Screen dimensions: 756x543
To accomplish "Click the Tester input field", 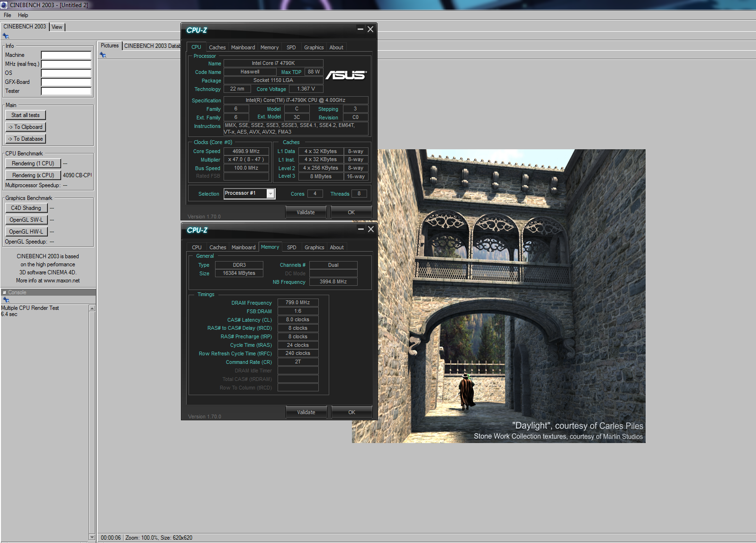I will (66, 91).
